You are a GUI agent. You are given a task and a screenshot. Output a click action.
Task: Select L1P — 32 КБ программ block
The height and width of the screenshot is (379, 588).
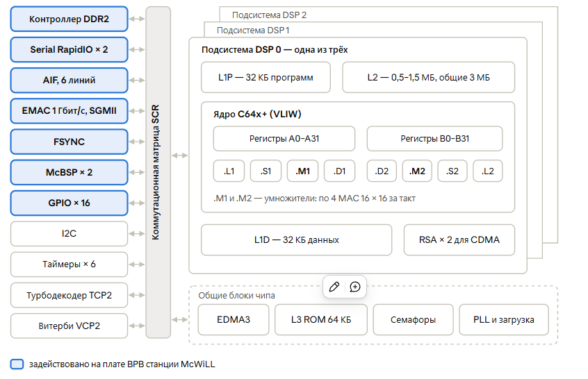point(266,78)
